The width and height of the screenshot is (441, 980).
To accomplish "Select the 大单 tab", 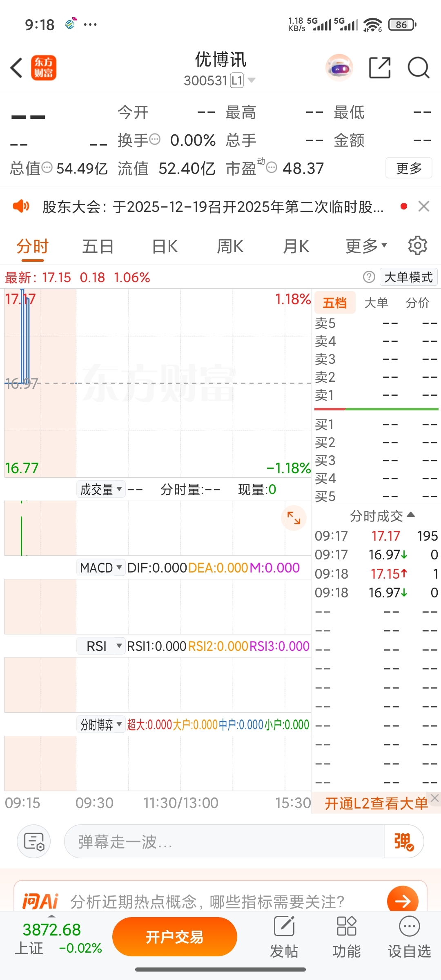I will click(x=376, y=303).
